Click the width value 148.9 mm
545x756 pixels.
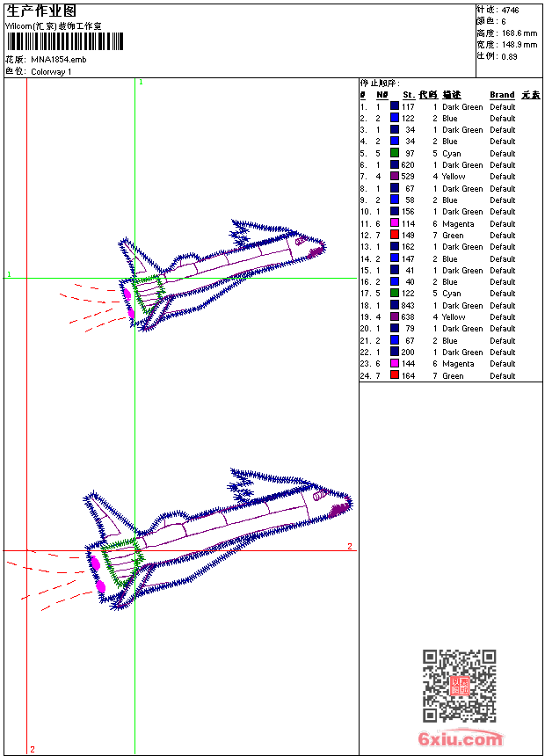(520, 45)
